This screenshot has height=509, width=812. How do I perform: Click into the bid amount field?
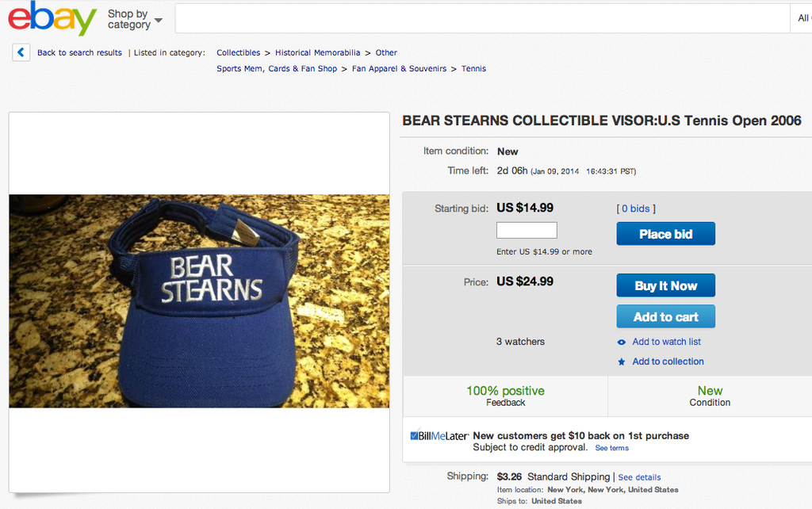tap(527, 231)
